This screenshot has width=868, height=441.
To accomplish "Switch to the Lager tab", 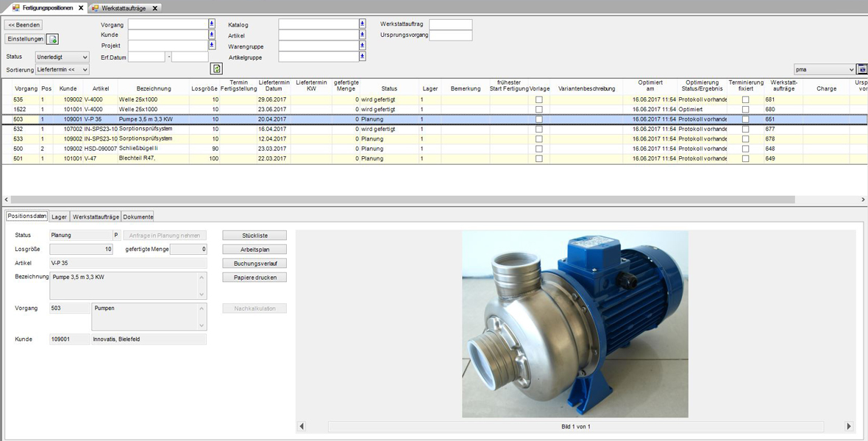I will click(60, 216).
